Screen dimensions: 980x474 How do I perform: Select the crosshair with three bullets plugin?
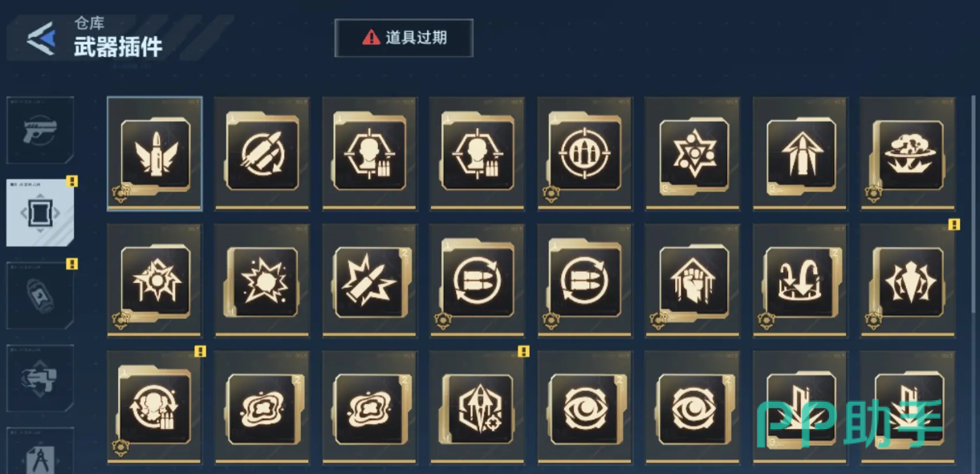pyautogui.click(x=585, y=154)
